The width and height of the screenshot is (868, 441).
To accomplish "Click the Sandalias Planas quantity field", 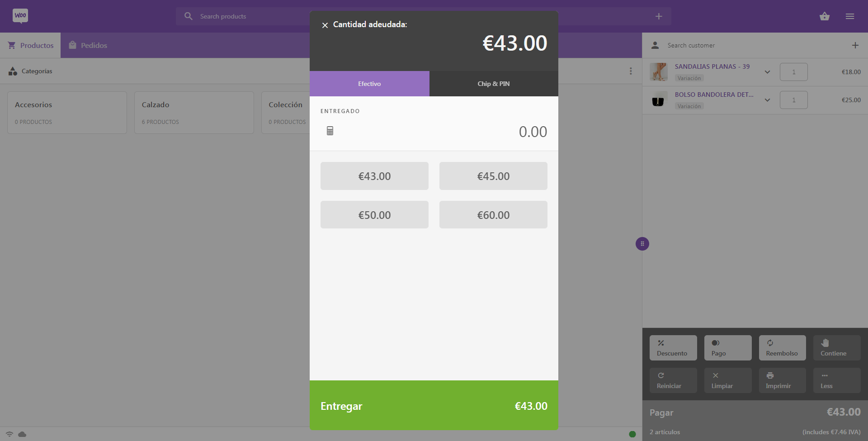I will 793,72.
